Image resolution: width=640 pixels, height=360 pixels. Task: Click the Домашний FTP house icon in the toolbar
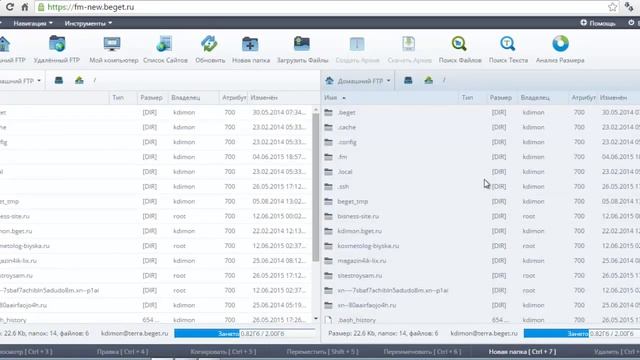click(x=4, y=44)
